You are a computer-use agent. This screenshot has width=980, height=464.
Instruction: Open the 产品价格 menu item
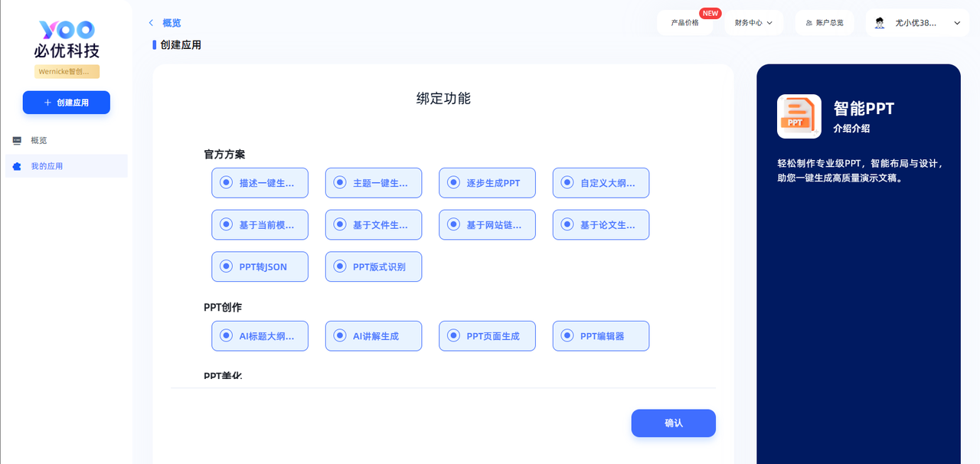[684, 23]
